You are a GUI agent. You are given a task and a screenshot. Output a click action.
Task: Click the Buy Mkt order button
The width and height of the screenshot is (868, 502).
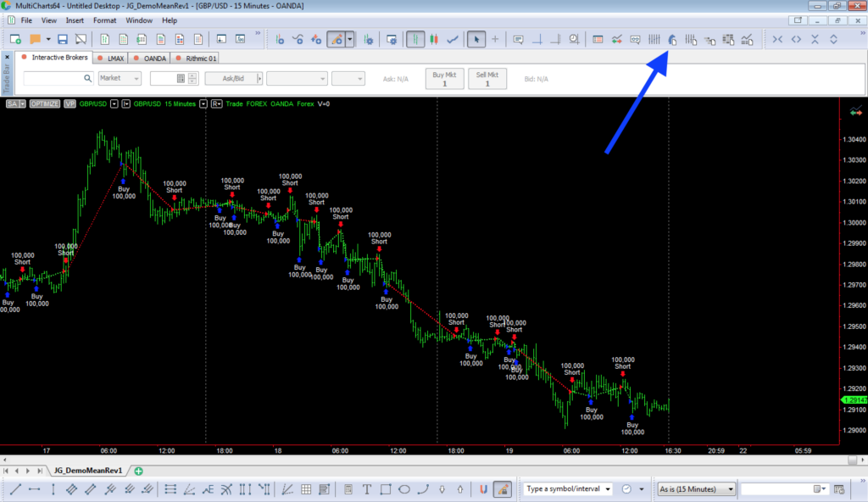coord(444,78)
